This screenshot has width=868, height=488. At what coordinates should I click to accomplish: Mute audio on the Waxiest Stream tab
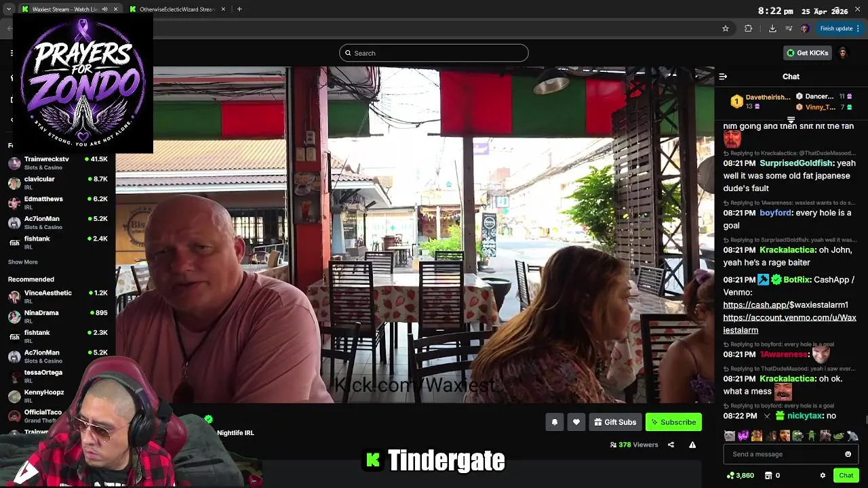(x=104, y=9)
